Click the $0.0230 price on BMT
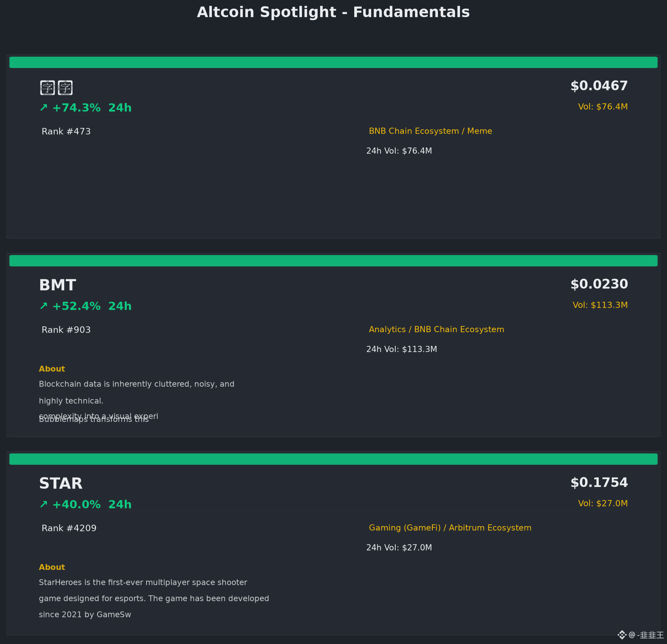 click(x=599, y=284)
